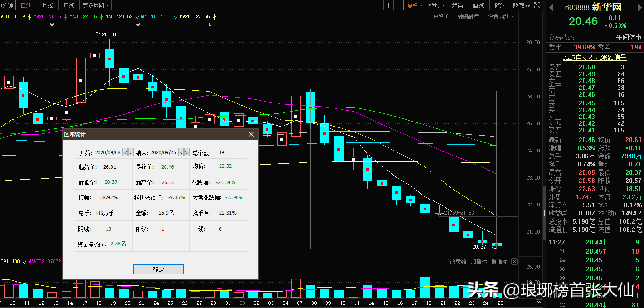Click 资金净流向 value -2.35亿
This screenshot has width=644, height=308.
pyautogui.click(x=117, y=244)
